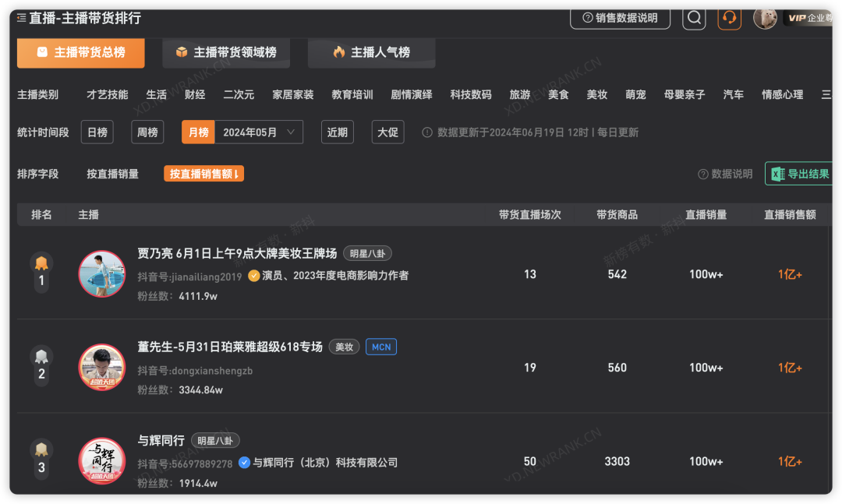Viewport: 842px width, 504px height.
Task: Select 近期 time period
Action: pyautogui.click(x=338, y=132)
